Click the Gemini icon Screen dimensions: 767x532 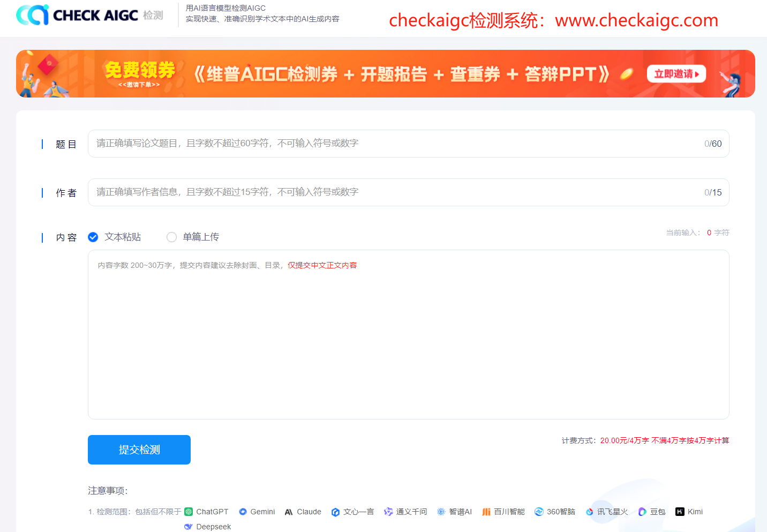[x=243, y=512]
